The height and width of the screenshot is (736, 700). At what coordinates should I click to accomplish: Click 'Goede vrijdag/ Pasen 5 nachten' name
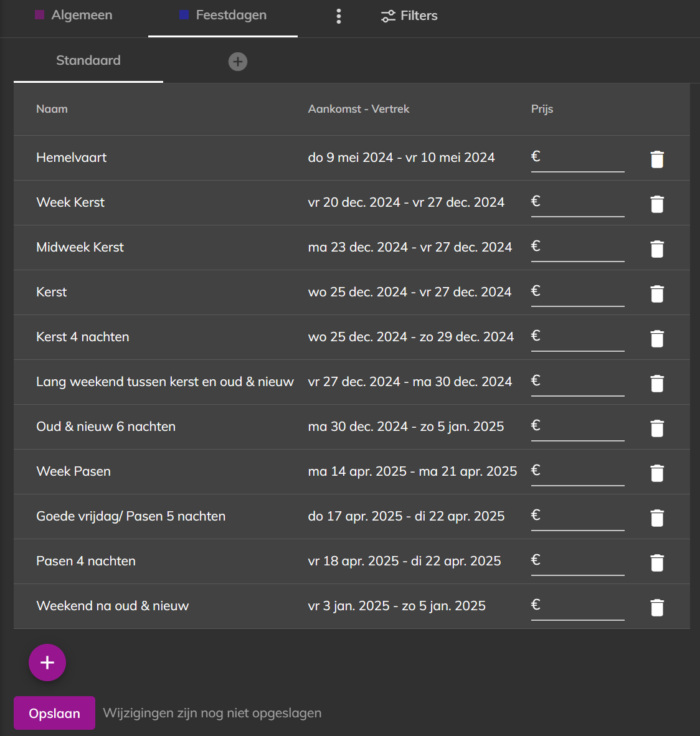131,516
